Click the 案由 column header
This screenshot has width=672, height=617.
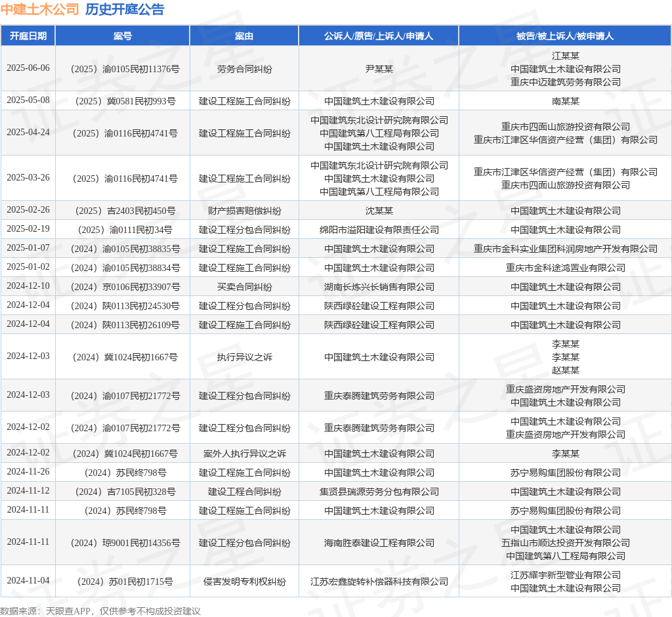click(244, 36)
